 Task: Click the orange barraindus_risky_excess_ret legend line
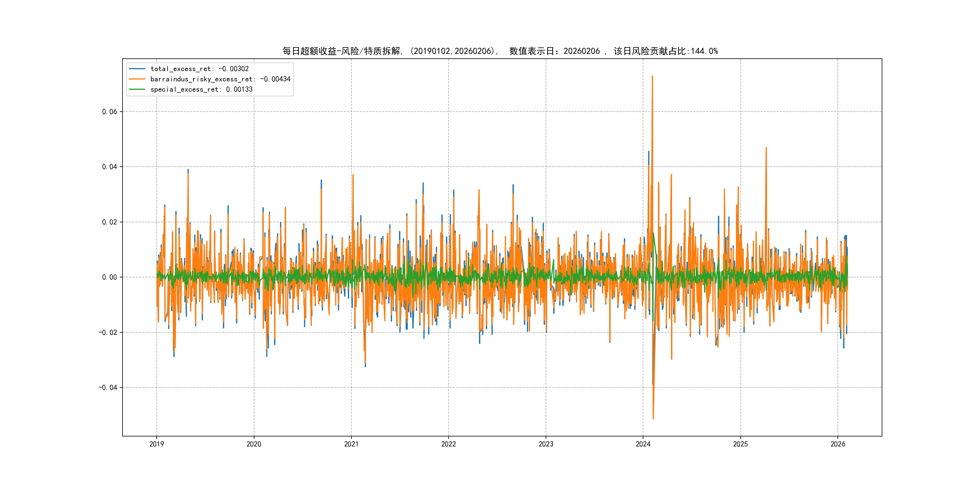coord(137,79)
